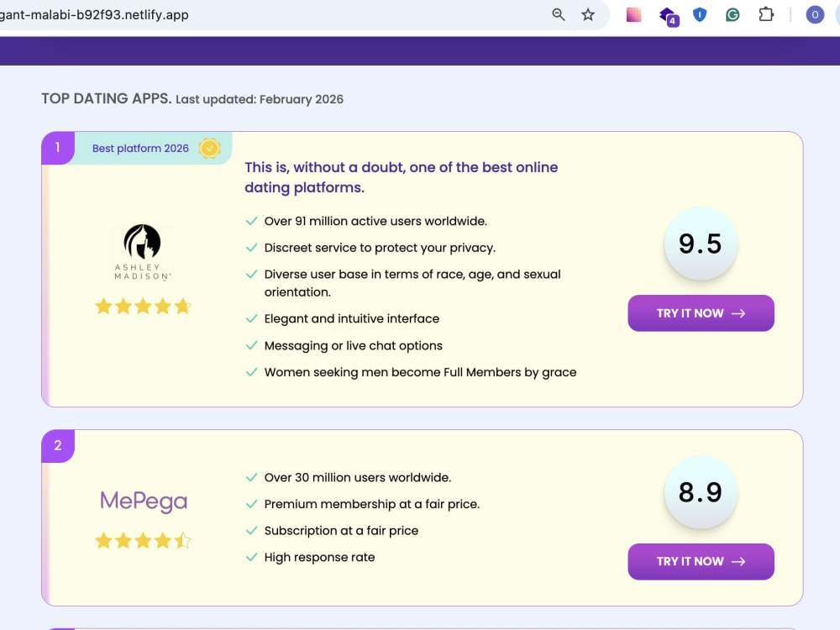The width and height of the screenshot is (840, 630).
Task: Click the headline about best online dating platforms
Action: tap(402, 177)
